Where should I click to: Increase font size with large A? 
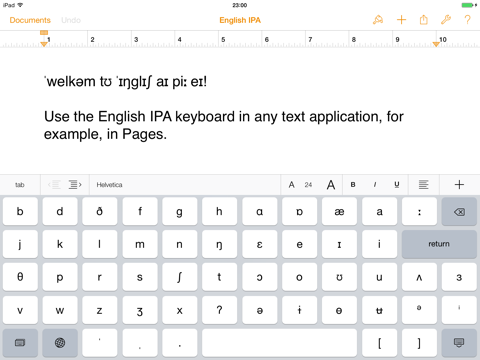331,185
